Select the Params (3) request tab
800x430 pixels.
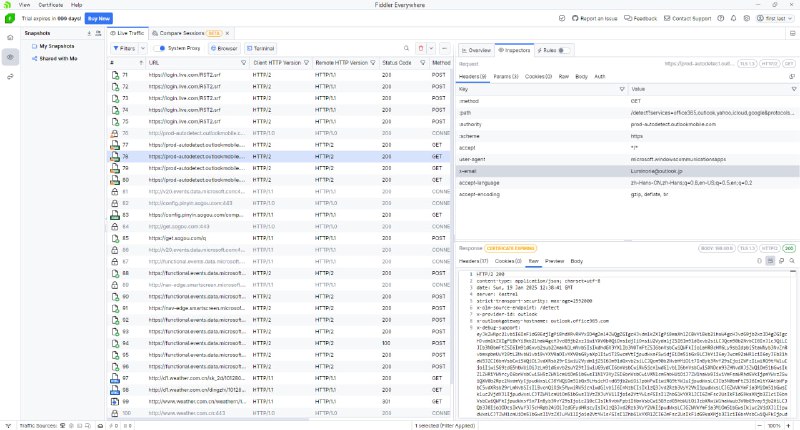point(506,75)
